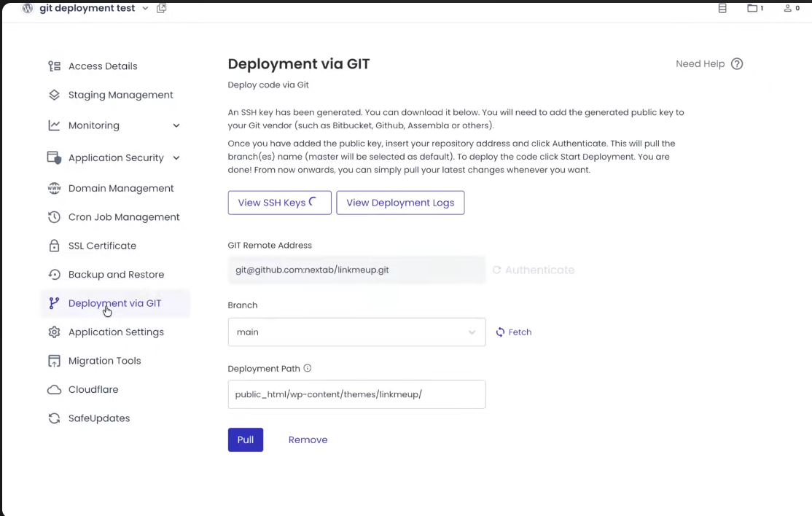Click the Cloudflare cloud icon
This screenshot has height=516, width=812.
tap(54, 389)
